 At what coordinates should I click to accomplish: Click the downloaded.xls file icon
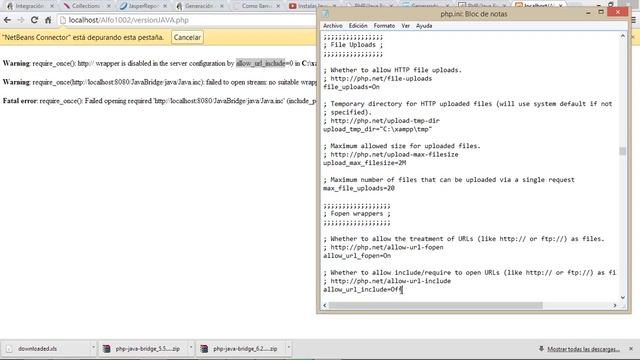(x=9, y=349)
